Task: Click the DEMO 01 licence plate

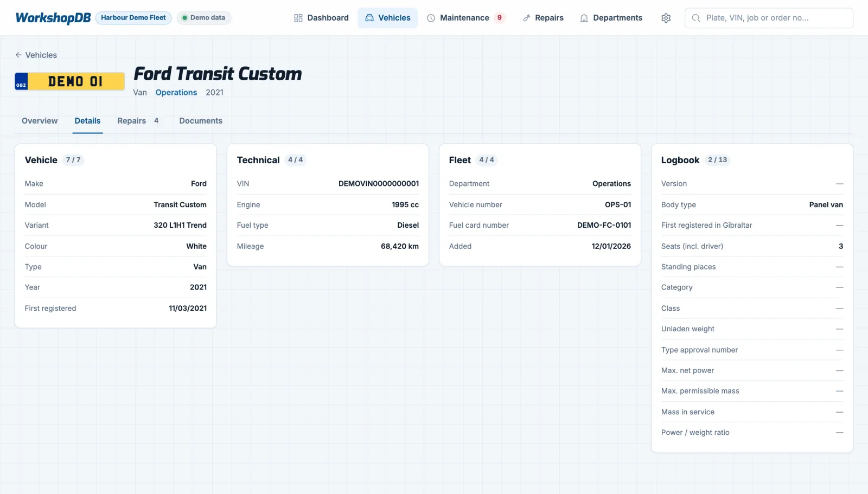Action: 69,81
